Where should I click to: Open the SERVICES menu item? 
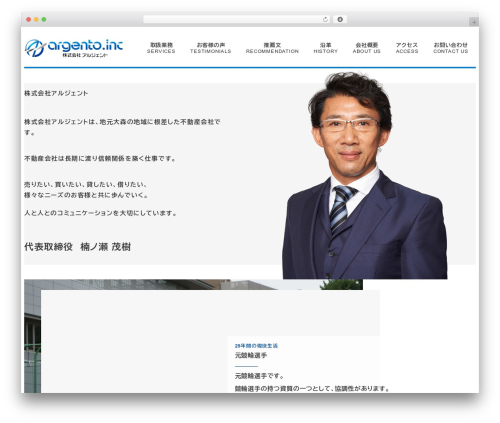click(x=161, y=48)
